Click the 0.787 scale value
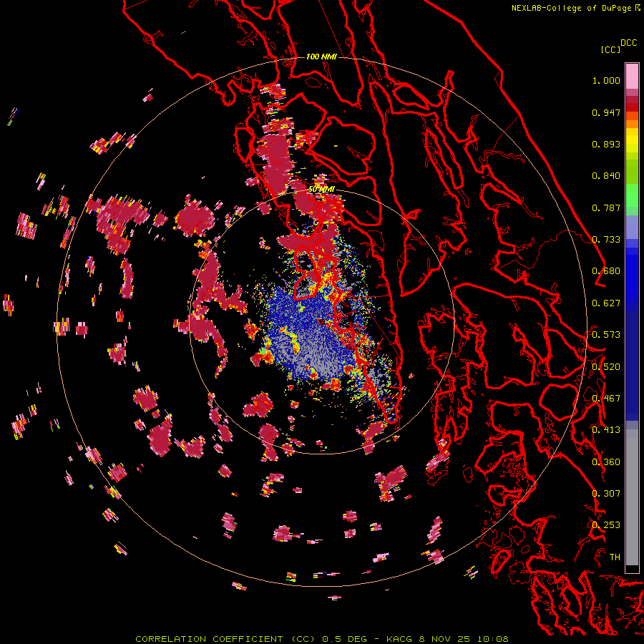 [606, 208]
